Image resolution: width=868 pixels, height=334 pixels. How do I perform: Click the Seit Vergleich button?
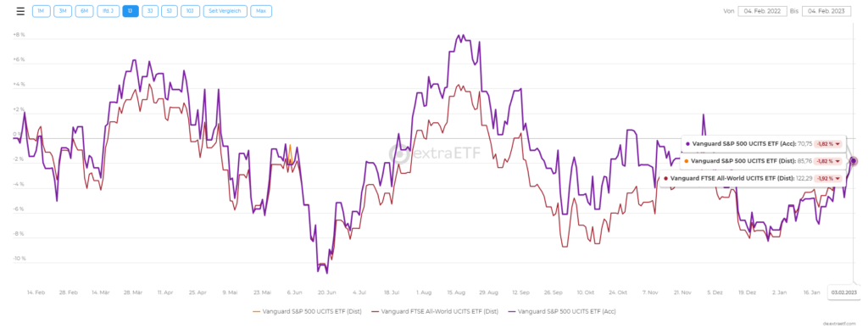(x=225, y=11)
